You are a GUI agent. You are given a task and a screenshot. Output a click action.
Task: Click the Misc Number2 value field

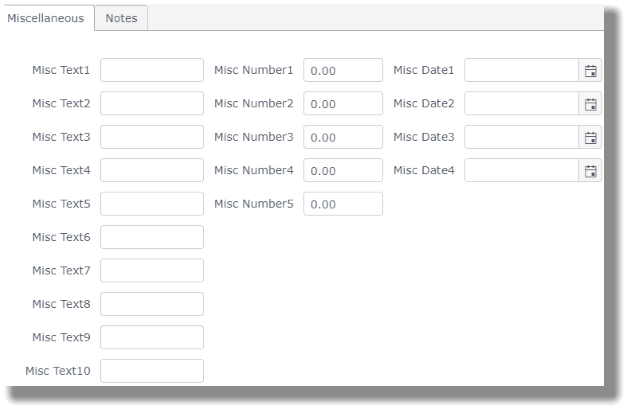(343, 103)
